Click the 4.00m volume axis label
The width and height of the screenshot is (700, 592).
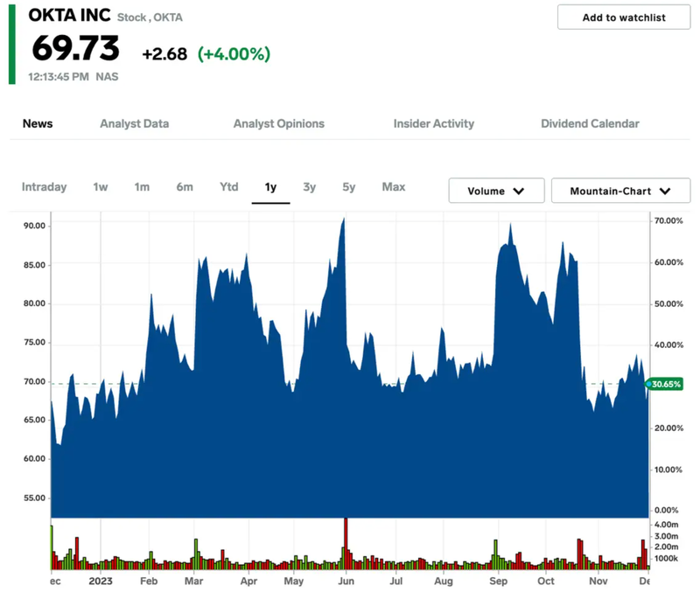click(666, 525)
